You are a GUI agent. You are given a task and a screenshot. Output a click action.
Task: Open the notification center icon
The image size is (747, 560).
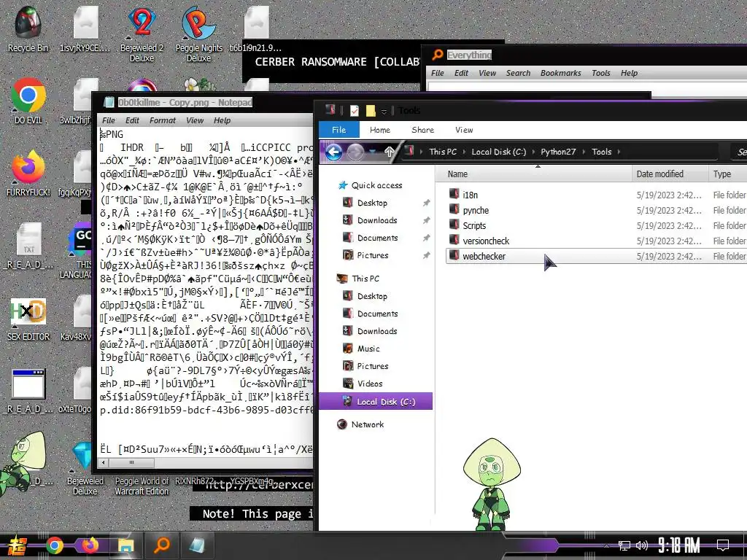coord(723,545)
